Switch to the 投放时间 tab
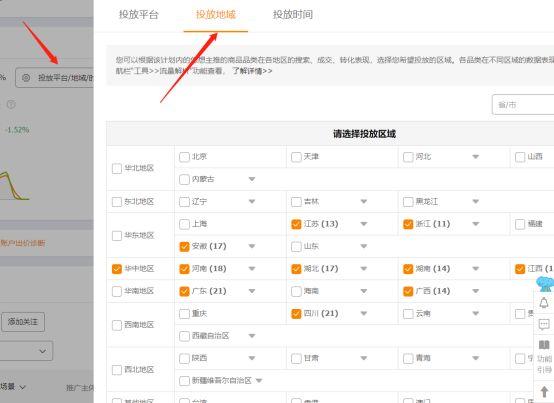The height and width of the screenshot is (403, 554). click(x=293, y=14)
